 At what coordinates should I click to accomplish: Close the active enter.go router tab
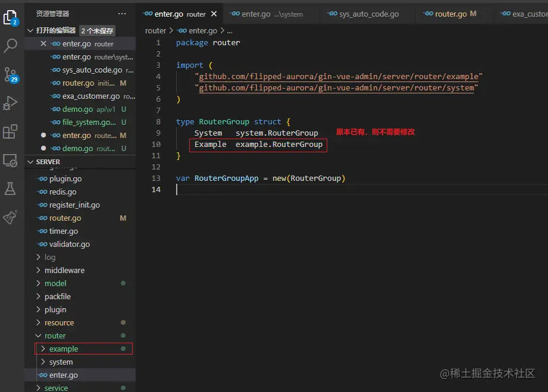click(x=214, y=14)
